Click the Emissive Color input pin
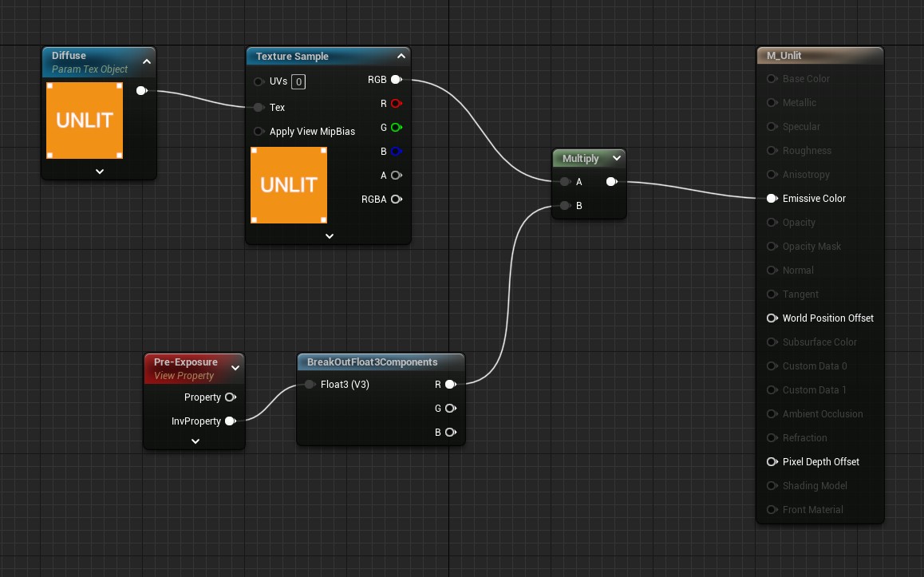Viewport: 924px width, 577px height. point(772,199)
